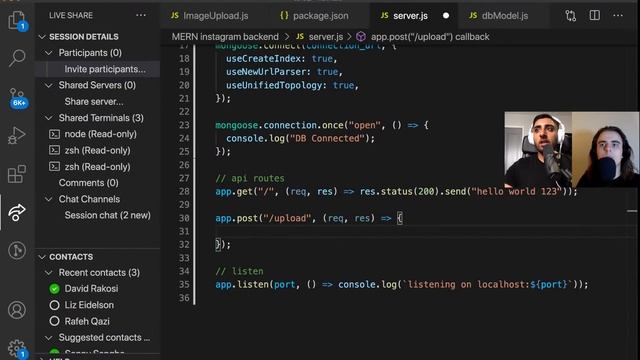The height and width of the screenshot is (360, 640).
Task: Open Live Share panel more actions ellipsis
Action: [x=141, y=15]
